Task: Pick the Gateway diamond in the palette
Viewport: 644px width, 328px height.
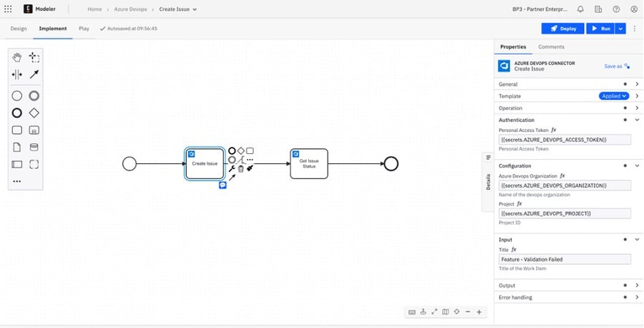Action: tap(34, 113)
